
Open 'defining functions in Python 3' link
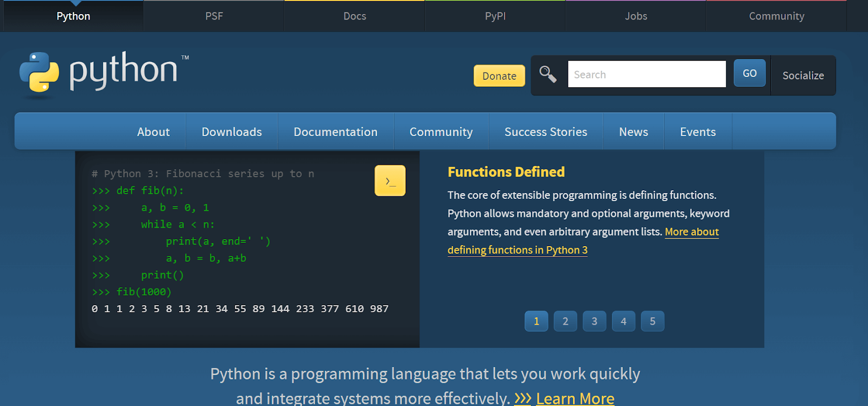518,250
